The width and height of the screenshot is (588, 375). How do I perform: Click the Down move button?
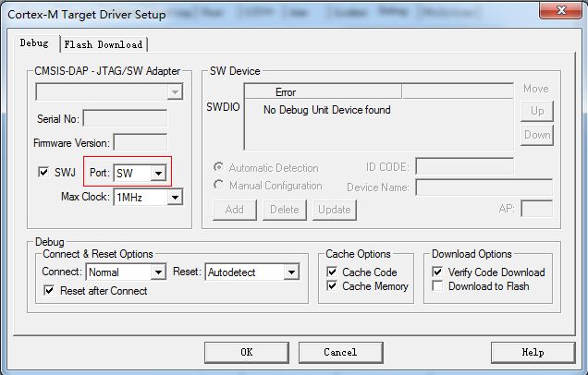(x=537, y=135)
